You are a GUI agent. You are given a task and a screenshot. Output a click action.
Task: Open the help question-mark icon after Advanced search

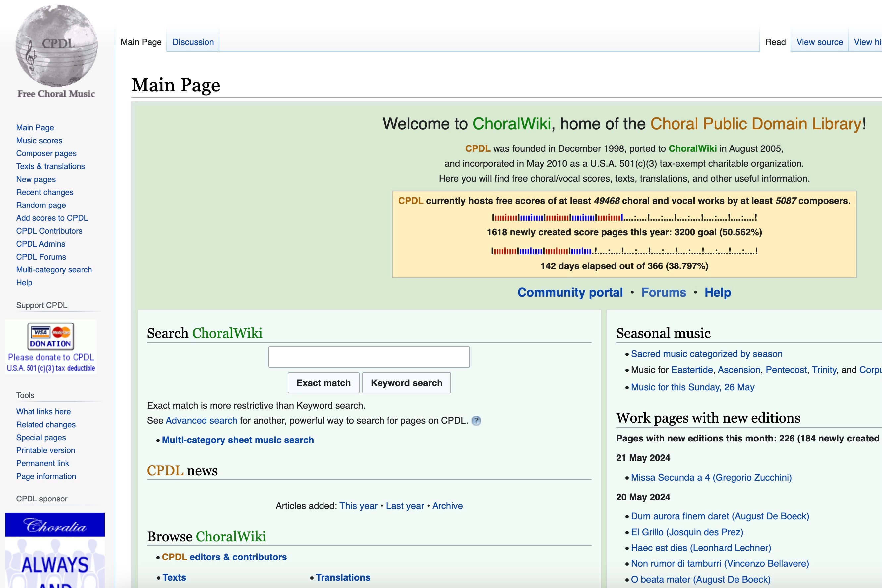tap(476, 421)
